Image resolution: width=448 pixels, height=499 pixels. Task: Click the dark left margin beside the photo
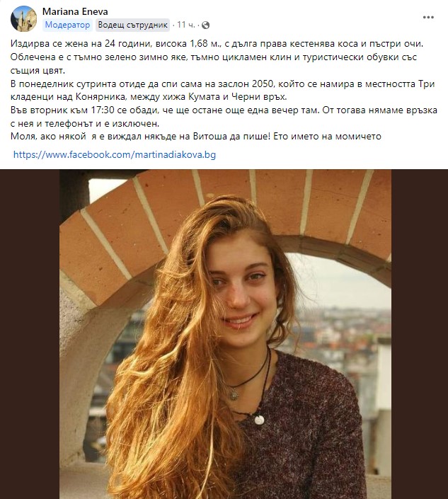(x=30, y=333)
